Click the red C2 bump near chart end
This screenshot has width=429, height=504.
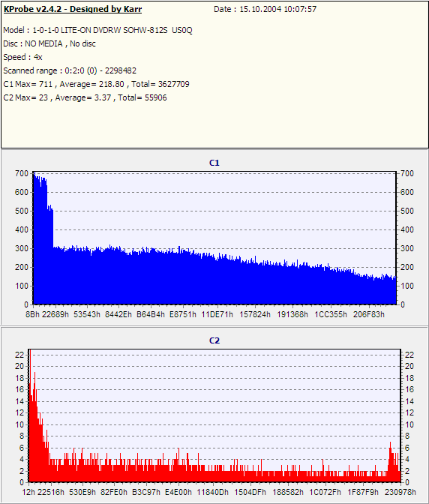coord(394,463)
